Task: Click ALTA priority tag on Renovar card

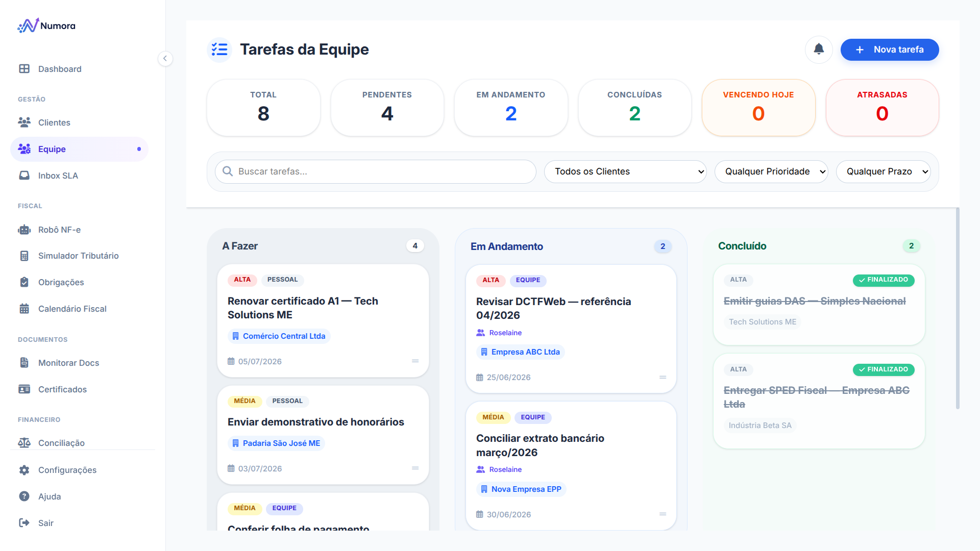Action: pos(242,280)
